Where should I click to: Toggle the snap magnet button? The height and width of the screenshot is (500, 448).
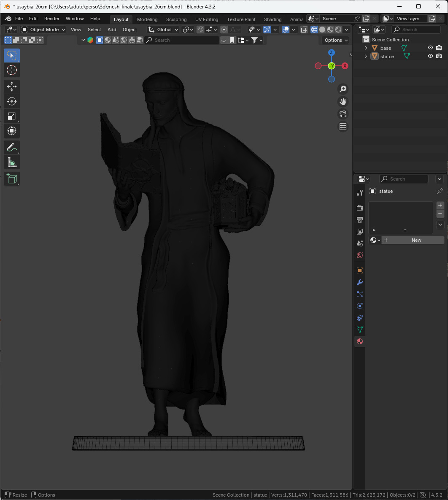[x=200, y=30]
